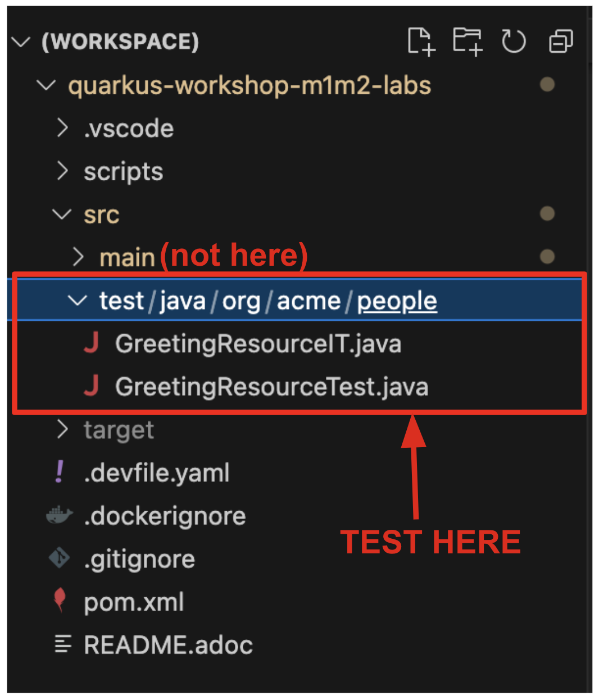Select the README.adoc file
This screenshot has height=700, width=599.
169,645
